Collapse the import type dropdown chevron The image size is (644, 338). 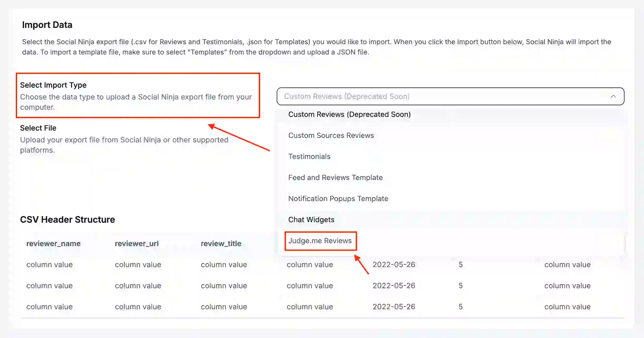pyautogui.click(x=613, y=96)
